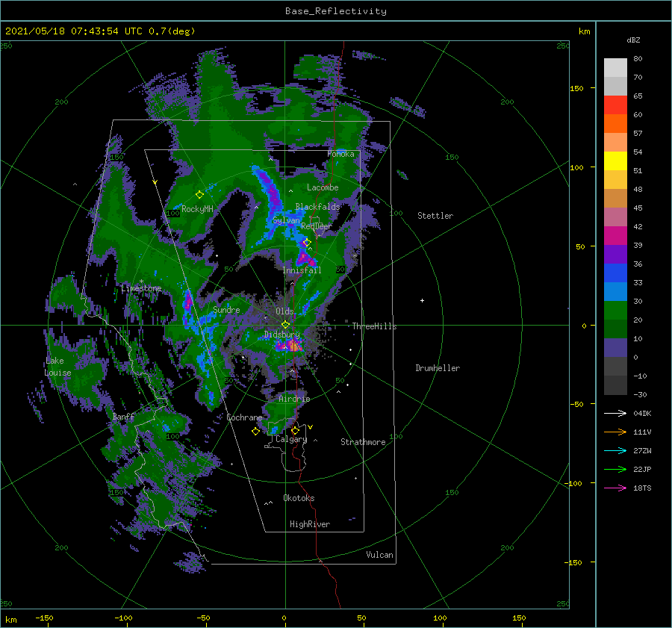Click the Sylvan label on the map
The height and width of the screenshot is (628, 672).
[286, 220]
